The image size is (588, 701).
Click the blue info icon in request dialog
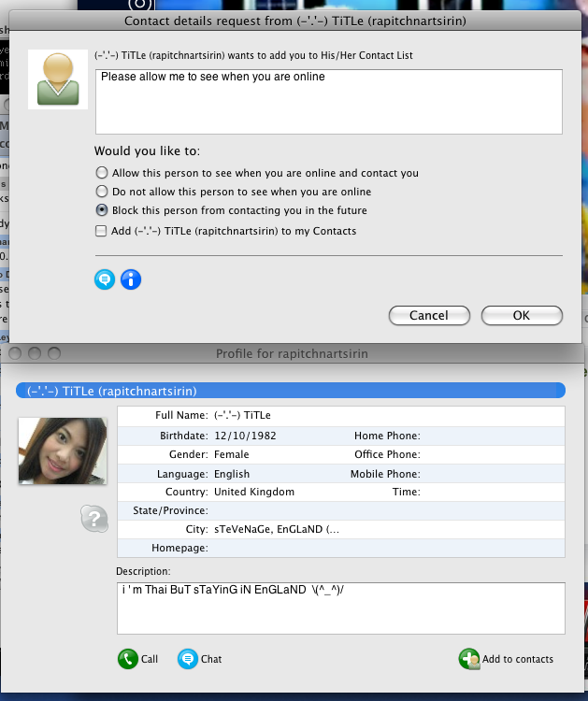pyautogui.click(x=131, y=279)
